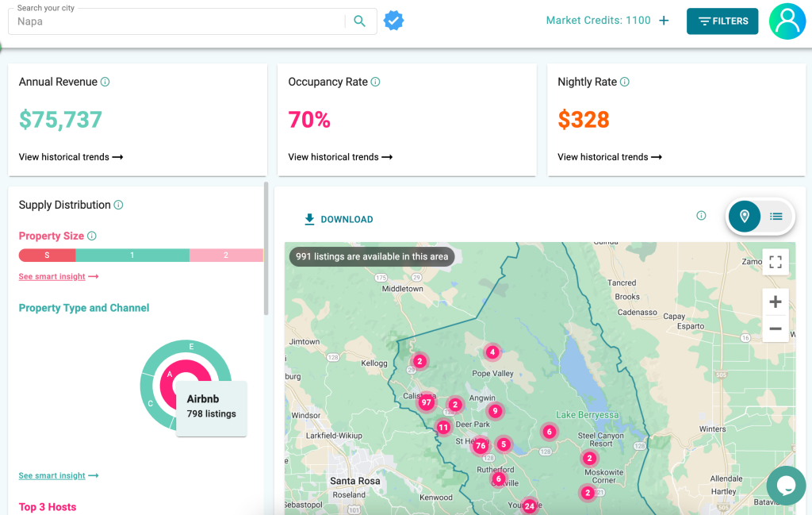Open Nightly Rate info icon

(625, 82)
